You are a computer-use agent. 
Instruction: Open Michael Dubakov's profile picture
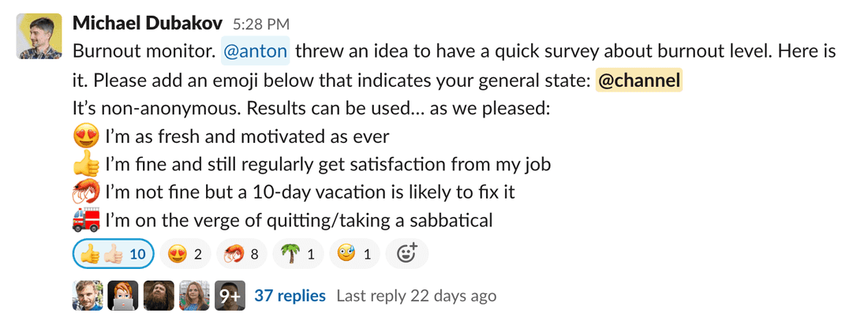[x=39, y=36]
